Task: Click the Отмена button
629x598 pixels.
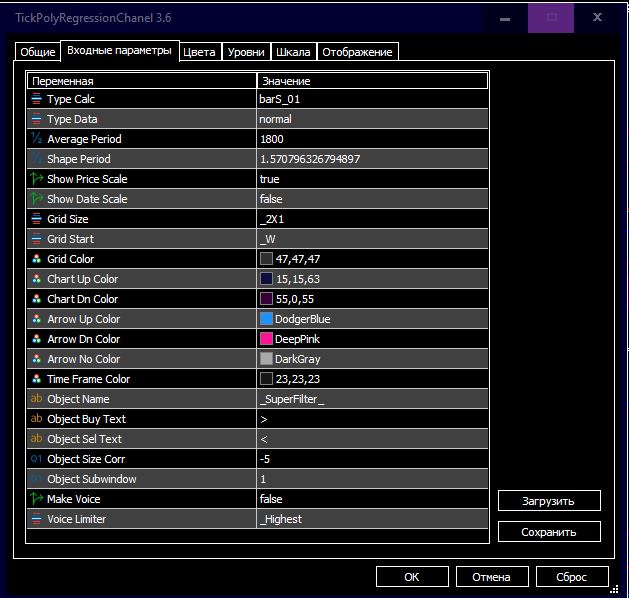Action: pyautogui.click(x=492, y=577)
